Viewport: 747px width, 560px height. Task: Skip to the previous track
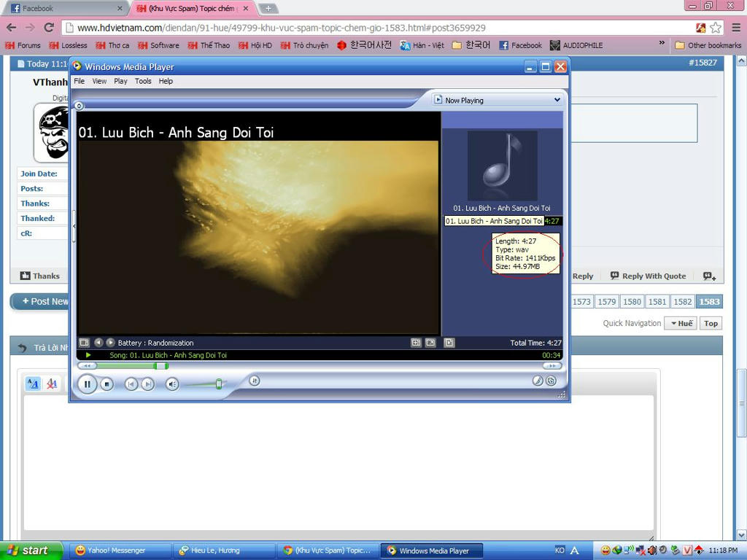[131, 384]
